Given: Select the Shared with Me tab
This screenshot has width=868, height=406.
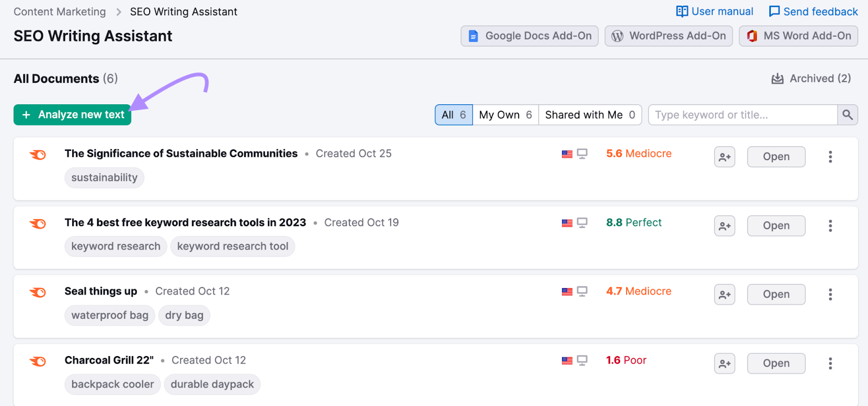Looking at the screenshot, I should 590,115.
